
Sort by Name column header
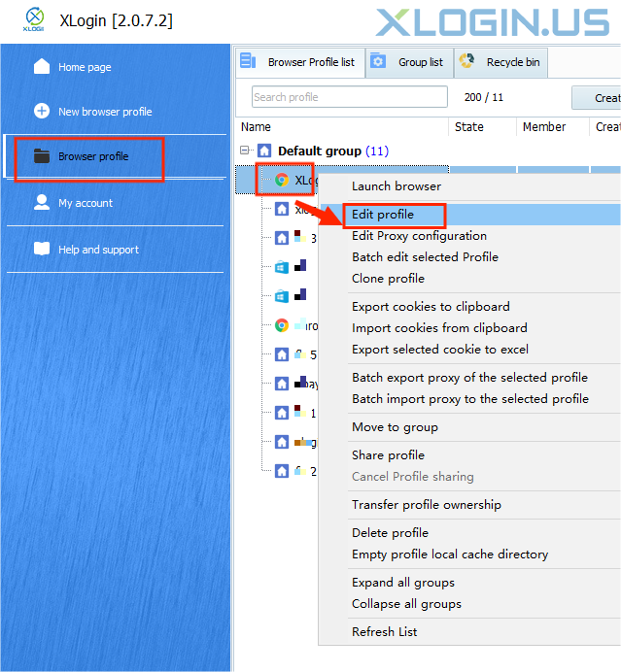point(256,127)
